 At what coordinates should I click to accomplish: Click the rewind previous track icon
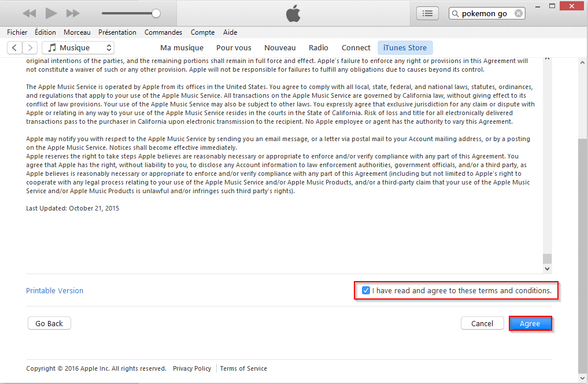click(x=29, y=13)
